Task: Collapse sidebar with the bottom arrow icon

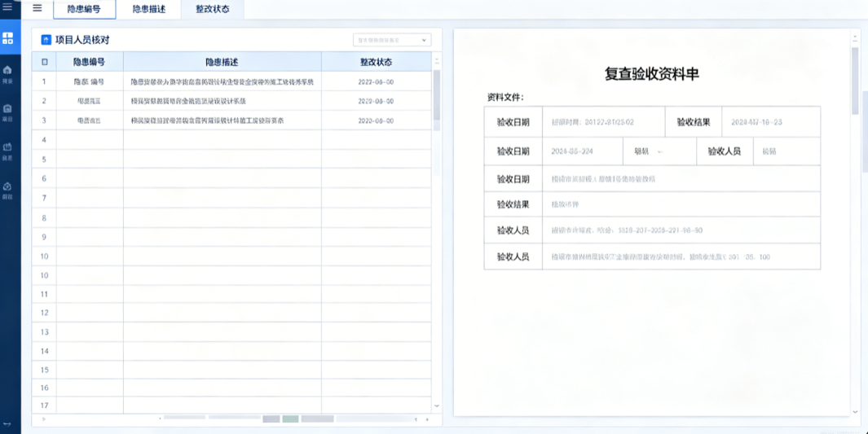Action: 8,423
